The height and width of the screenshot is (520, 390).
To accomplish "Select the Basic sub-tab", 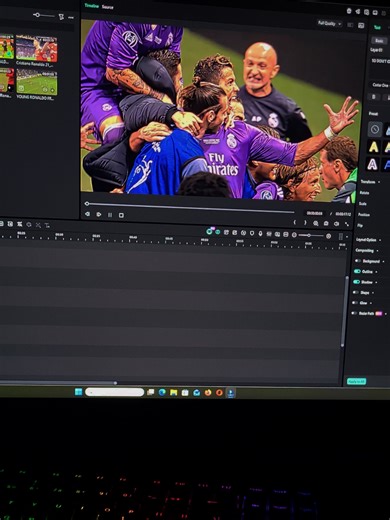I will [379, 41].
